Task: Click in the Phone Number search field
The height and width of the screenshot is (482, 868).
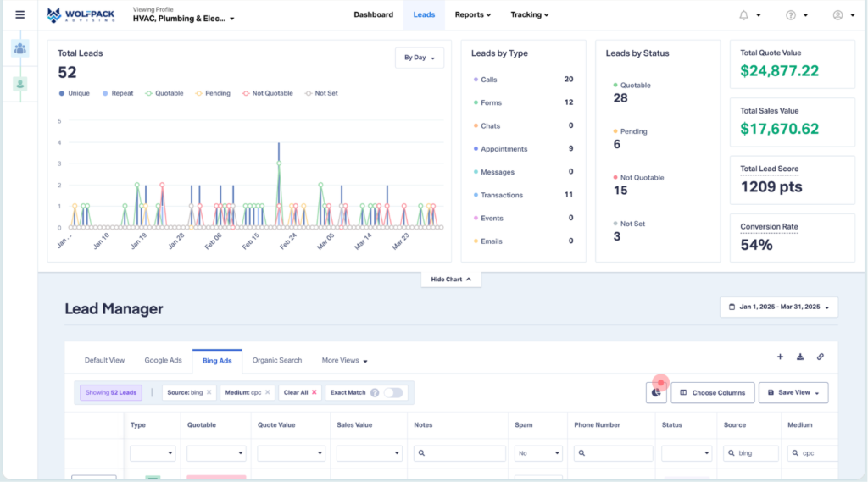Action: point(614,452)
